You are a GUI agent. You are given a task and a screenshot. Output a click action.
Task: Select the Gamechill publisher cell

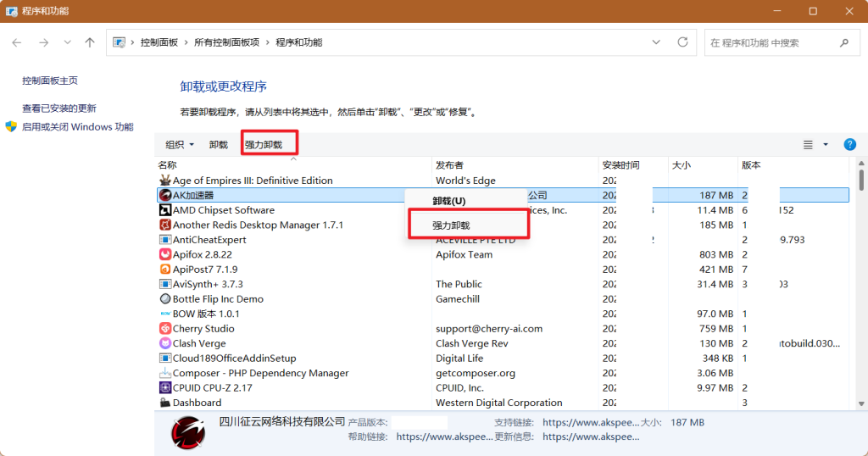point(458,299)
